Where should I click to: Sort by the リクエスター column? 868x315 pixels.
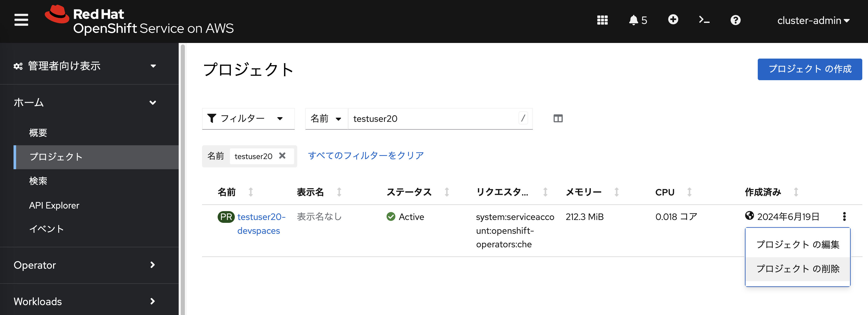[512, 192]
